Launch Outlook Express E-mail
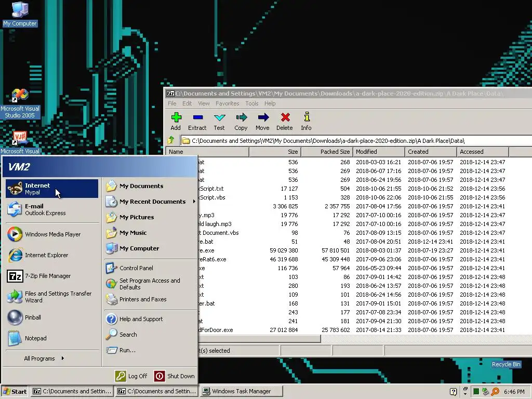Image resolution: width=532 pixels, height=399 pixels. tap(52, 209)
